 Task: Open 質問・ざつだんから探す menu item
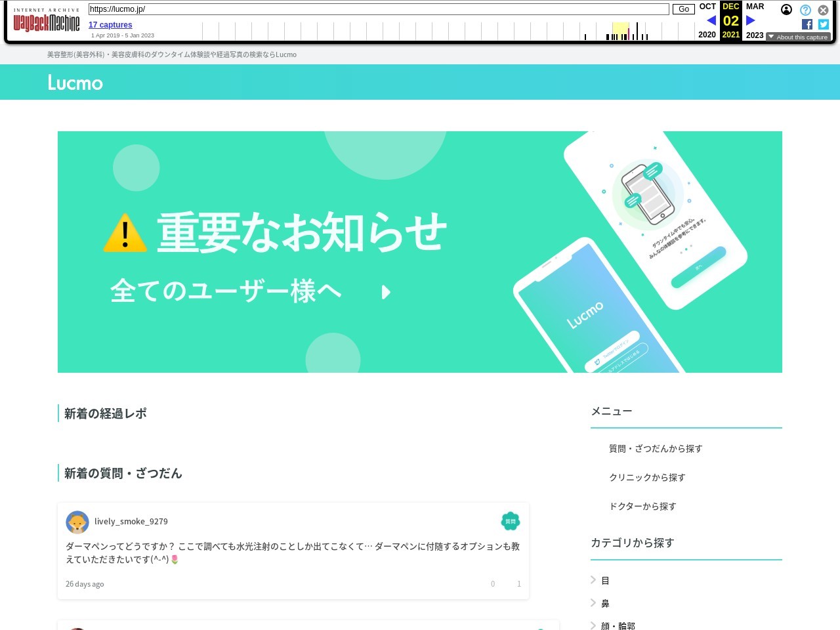[656, 449]
